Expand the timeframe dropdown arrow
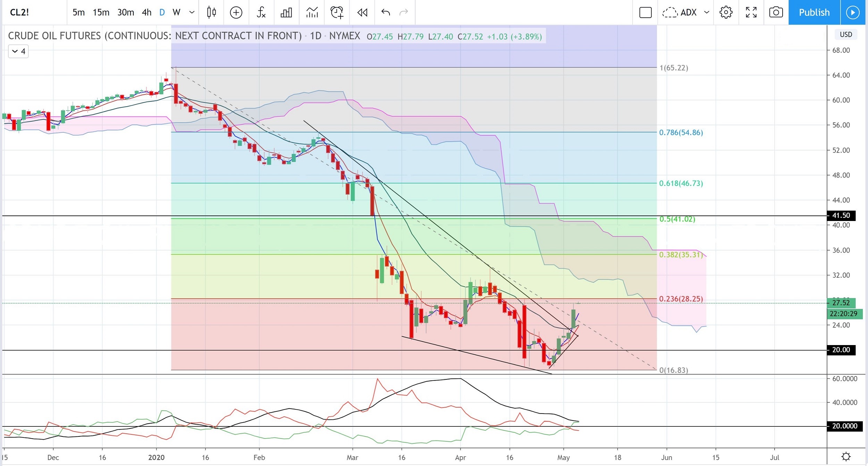868x466 pixels. (192, 13)
